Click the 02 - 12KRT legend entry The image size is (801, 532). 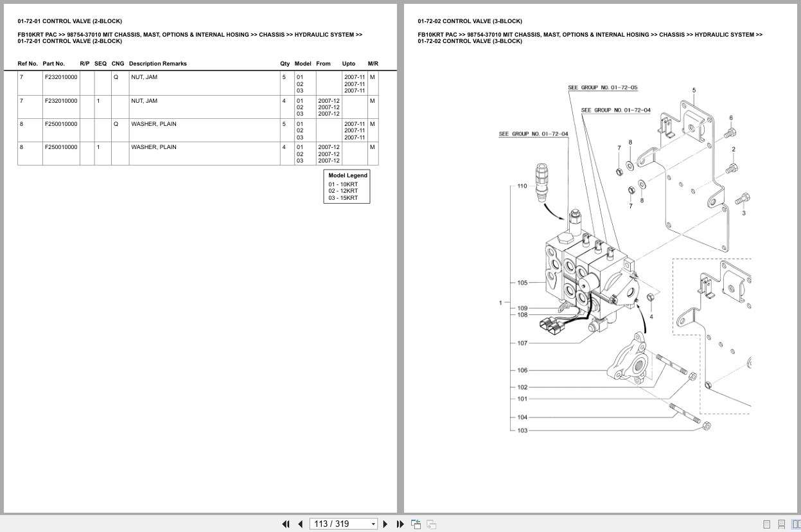point(343,191)
